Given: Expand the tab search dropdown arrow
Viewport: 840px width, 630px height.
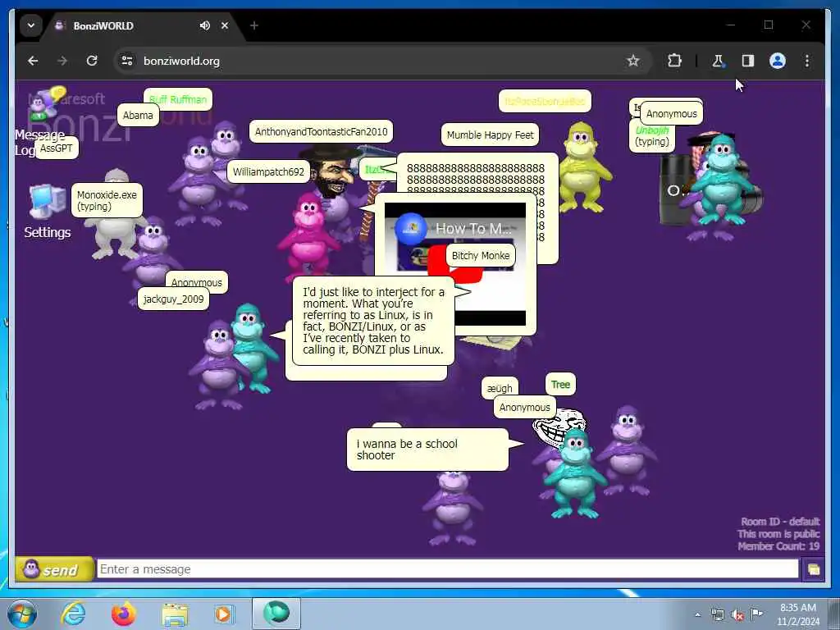Looking at the screenshot, I should (x=31, y=25).
